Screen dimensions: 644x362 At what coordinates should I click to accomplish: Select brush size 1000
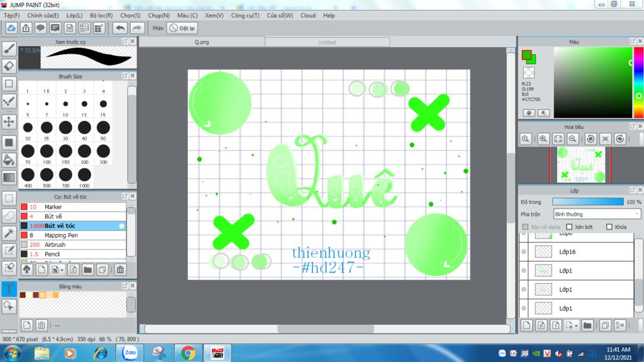(84, 177)
